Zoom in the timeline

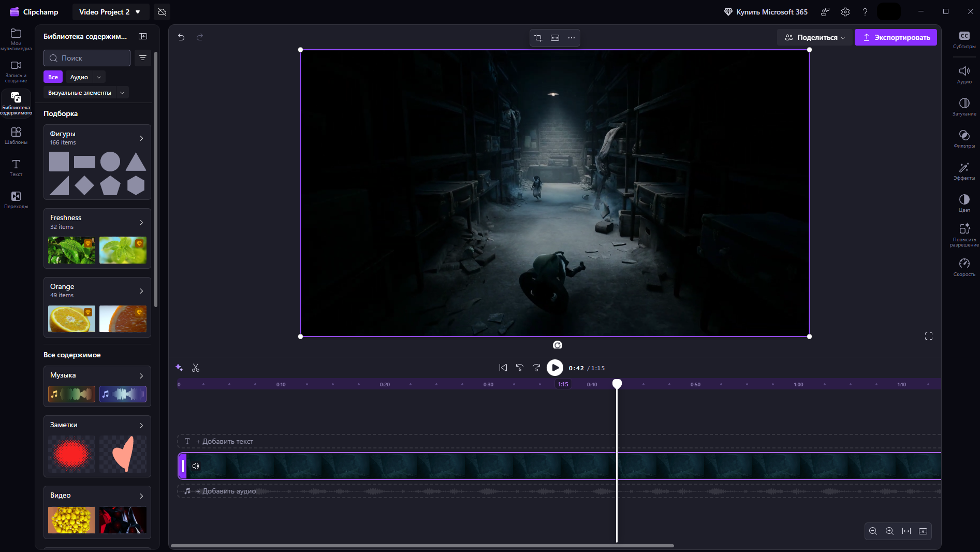tap(889, 531)
